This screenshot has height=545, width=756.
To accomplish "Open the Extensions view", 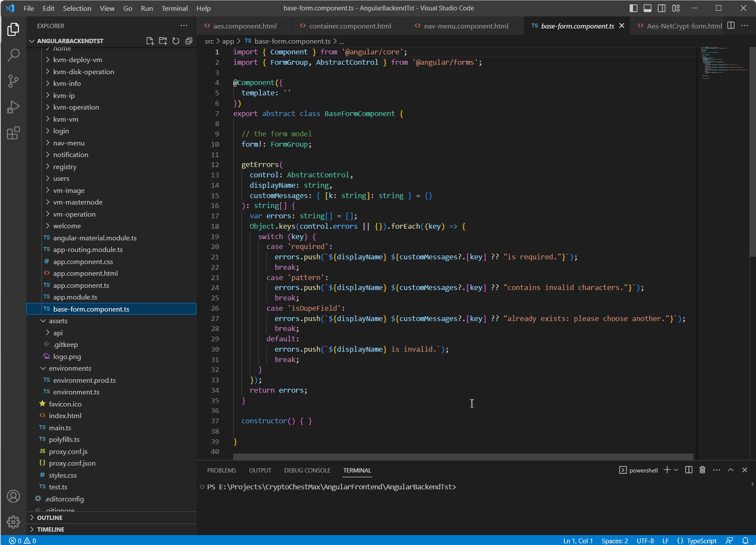I will 13,133.
